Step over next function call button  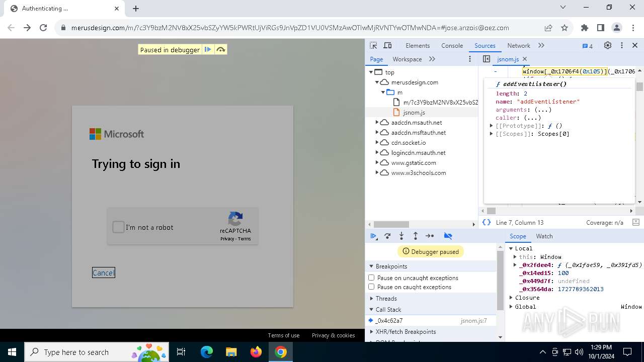click(x=387, y=236)
